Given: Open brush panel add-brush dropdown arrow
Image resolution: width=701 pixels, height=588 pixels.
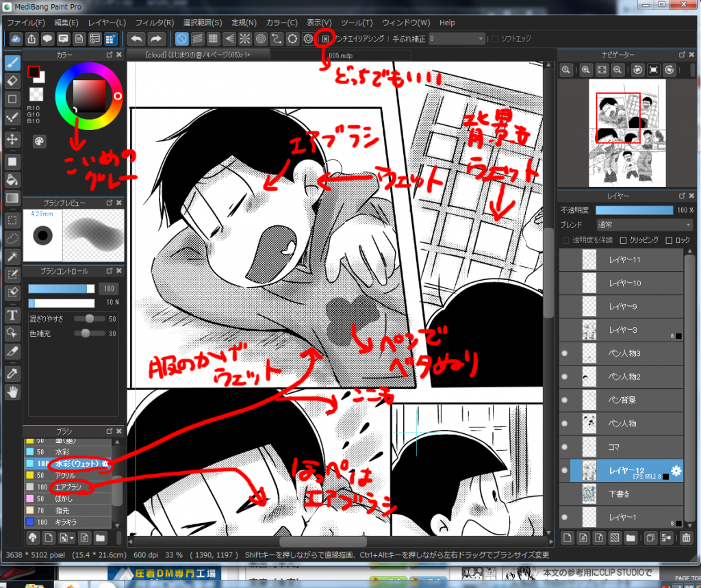Looking at the screenshot, I should (72, 538).
